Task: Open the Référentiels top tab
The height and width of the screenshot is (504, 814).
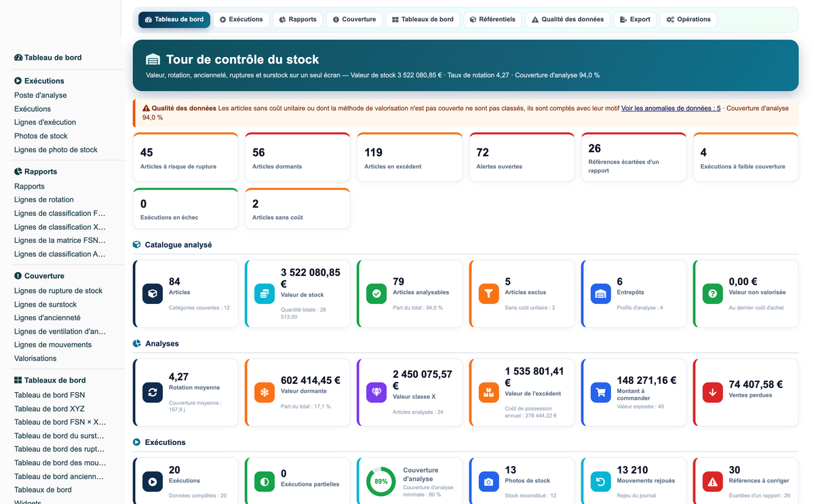Action: coord(492,20)
